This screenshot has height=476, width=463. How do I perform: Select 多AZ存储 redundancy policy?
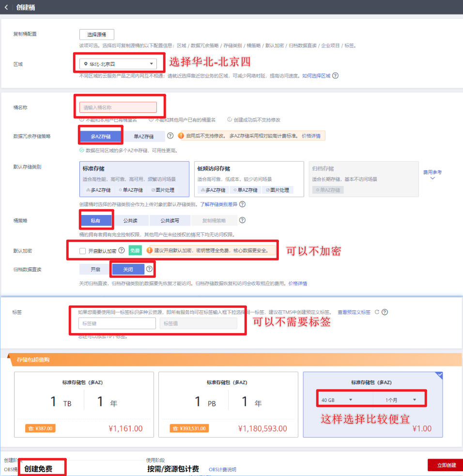(100, 136)
